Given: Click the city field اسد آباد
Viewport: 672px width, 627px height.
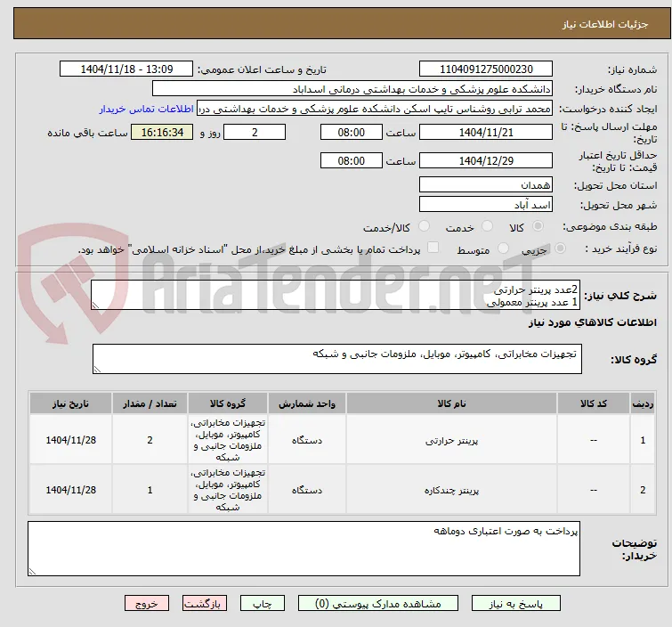Looking at the screenshot, I should (486, 204).
